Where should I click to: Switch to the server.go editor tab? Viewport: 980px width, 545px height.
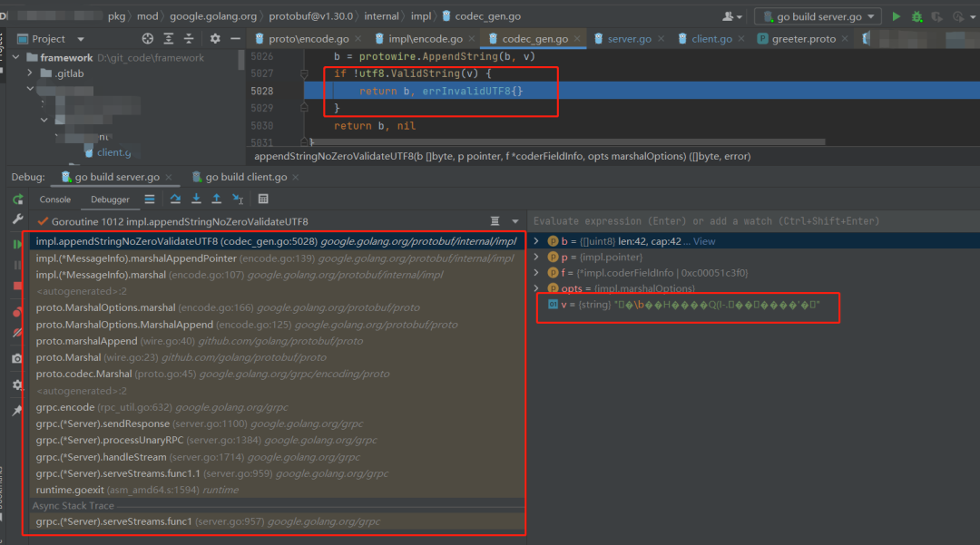pos(629,39)
